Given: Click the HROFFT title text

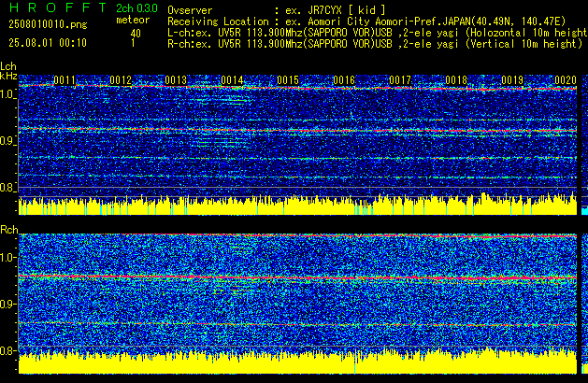Looking at the screenshot, I should tap(58, 7).
